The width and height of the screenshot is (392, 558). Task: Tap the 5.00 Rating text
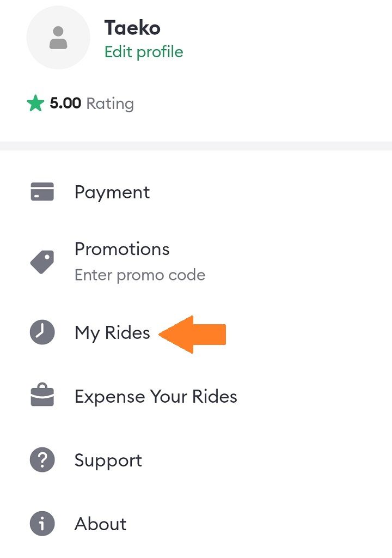pos(91,104)
